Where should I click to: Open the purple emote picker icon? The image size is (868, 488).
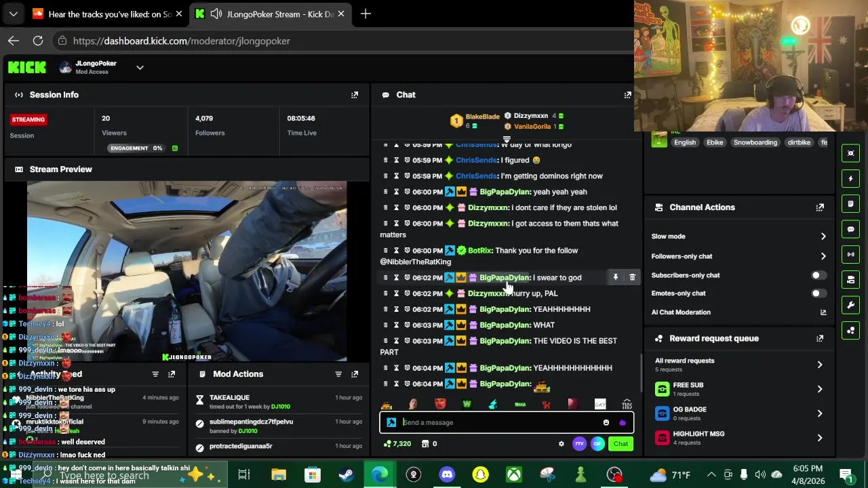pos(623,422)
